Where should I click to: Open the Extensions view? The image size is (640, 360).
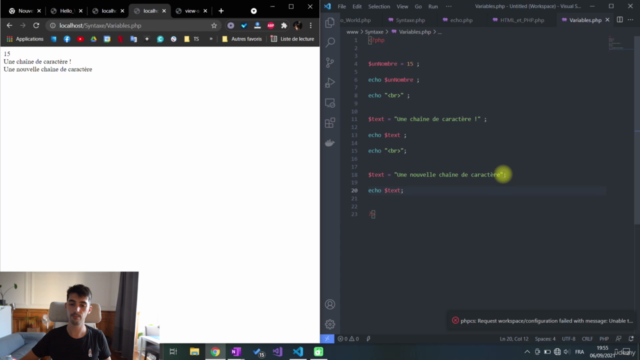tap(330, 123)
